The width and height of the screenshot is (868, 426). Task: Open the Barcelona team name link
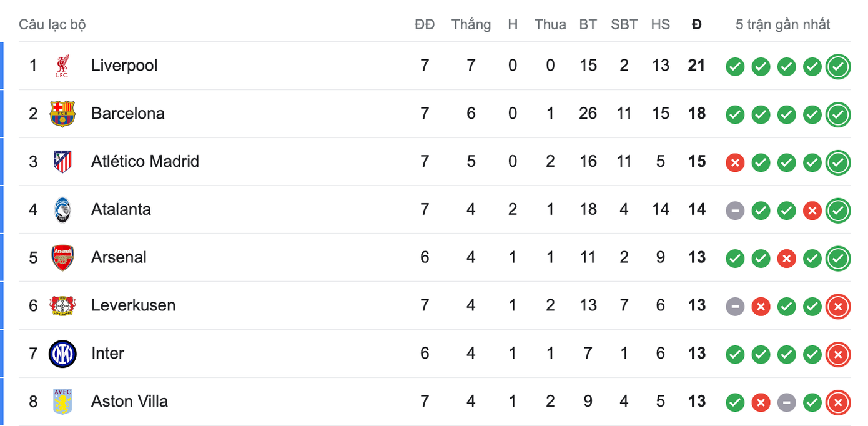[128, 114]
